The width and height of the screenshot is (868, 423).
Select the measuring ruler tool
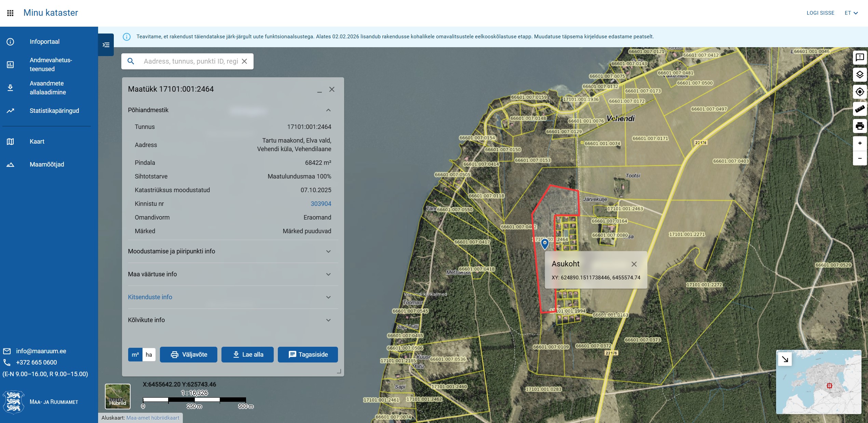(859, 109)
